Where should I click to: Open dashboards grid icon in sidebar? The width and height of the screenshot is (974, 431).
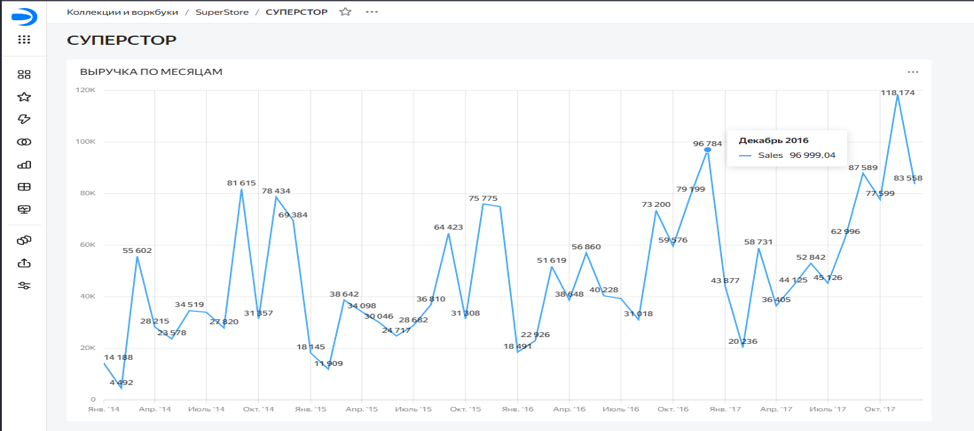tap(24, 187)
